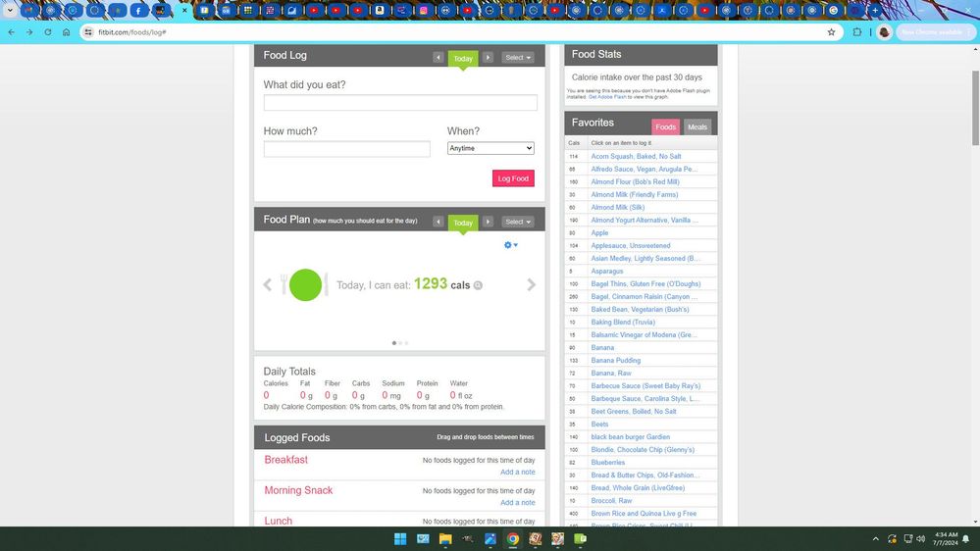This screenshot has height=551, width=980.
Task: Open volume control in system tray
Action: [920, 538]
